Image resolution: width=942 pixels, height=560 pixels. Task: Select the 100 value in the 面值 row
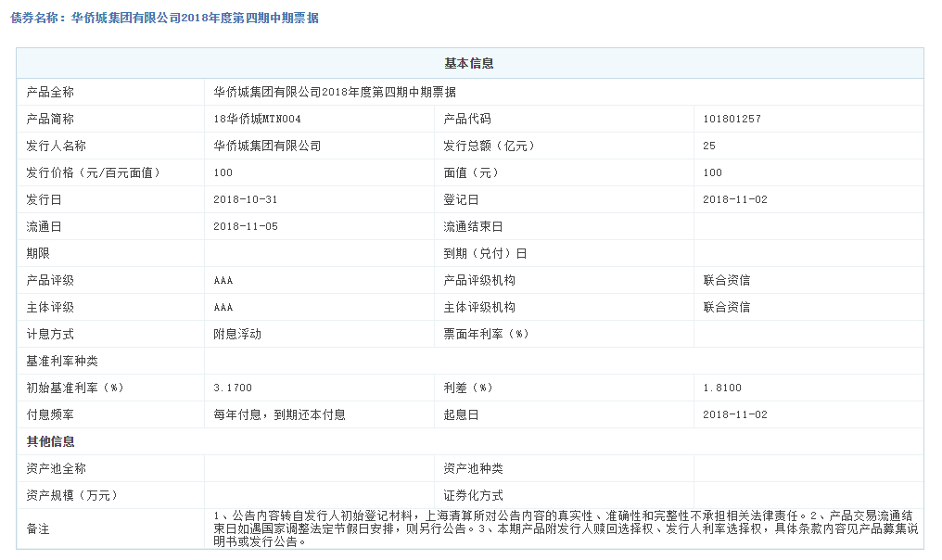point(712,173)
